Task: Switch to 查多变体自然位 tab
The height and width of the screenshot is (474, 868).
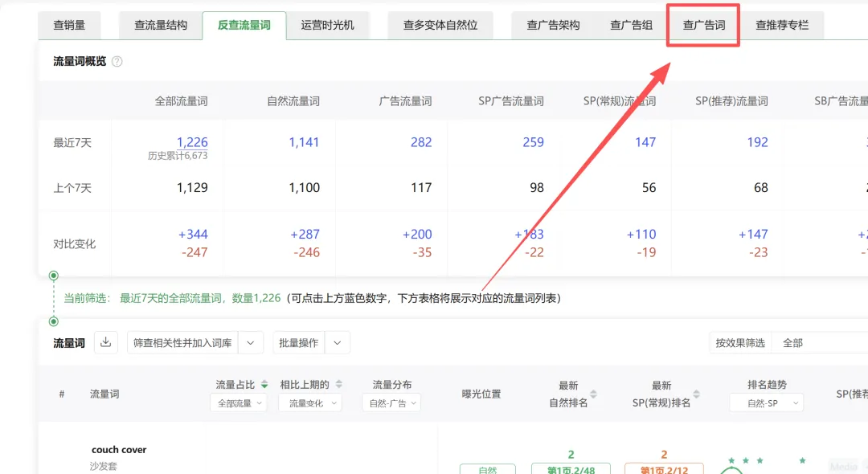Action: pyautogui.click(x=440, y=26)
